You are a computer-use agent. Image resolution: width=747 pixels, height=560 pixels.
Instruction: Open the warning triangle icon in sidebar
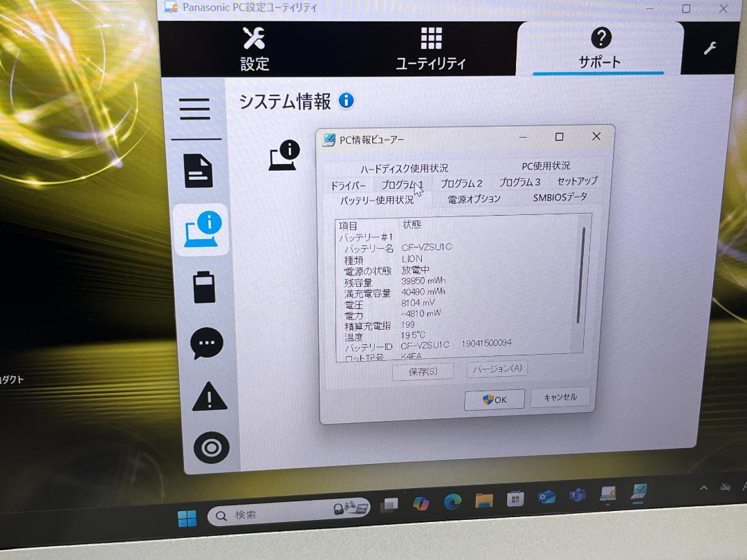click(210, 396)
